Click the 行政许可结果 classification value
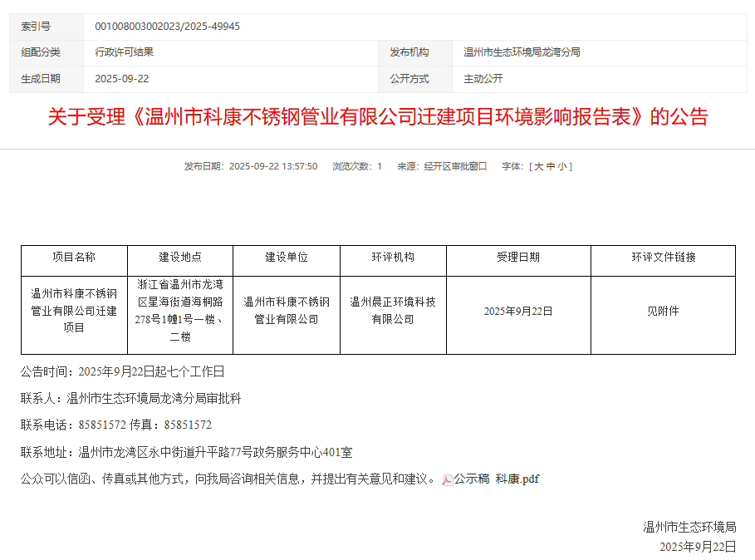 tap(125, 52)
